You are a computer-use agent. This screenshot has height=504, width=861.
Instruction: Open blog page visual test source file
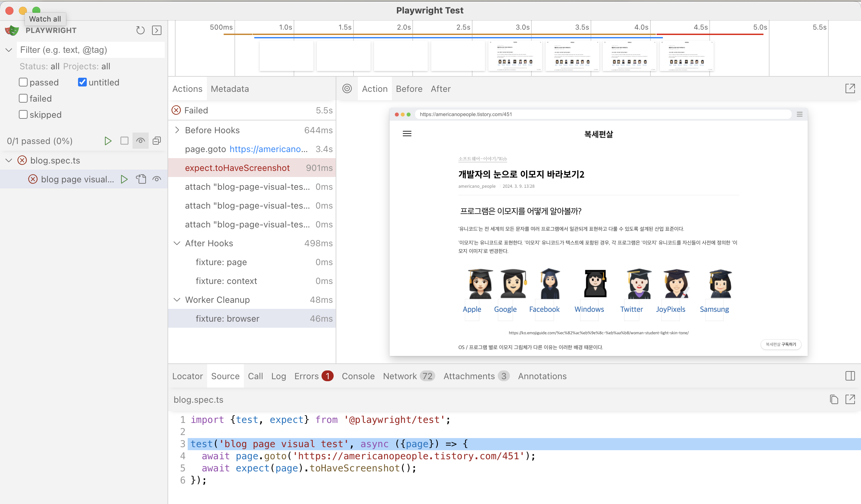click(141, 179)
